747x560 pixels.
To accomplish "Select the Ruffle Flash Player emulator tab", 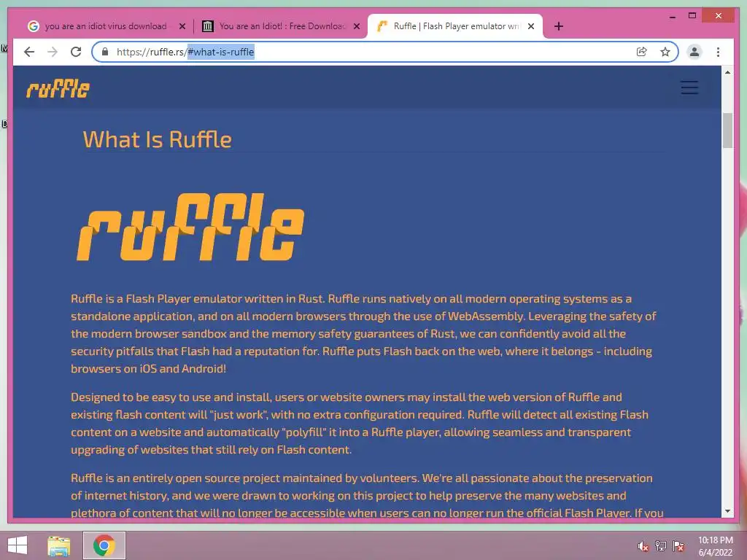I will coord(455,26).
